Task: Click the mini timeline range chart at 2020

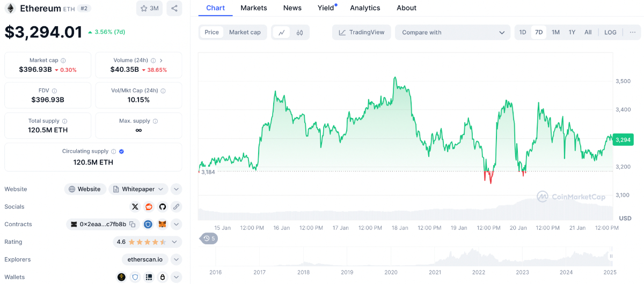Action: coord(391,257)
